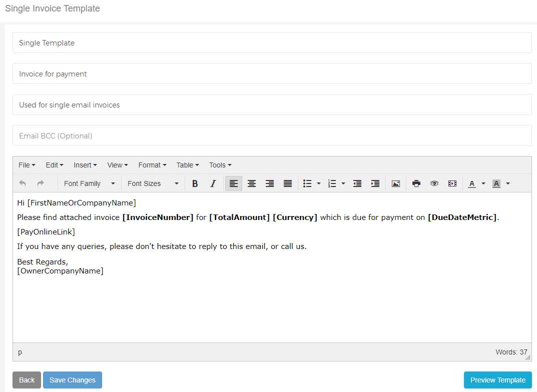Justify the text
The width and height of the screenshot is (537, 392).
pyautogui.click(x=288, y=183)
